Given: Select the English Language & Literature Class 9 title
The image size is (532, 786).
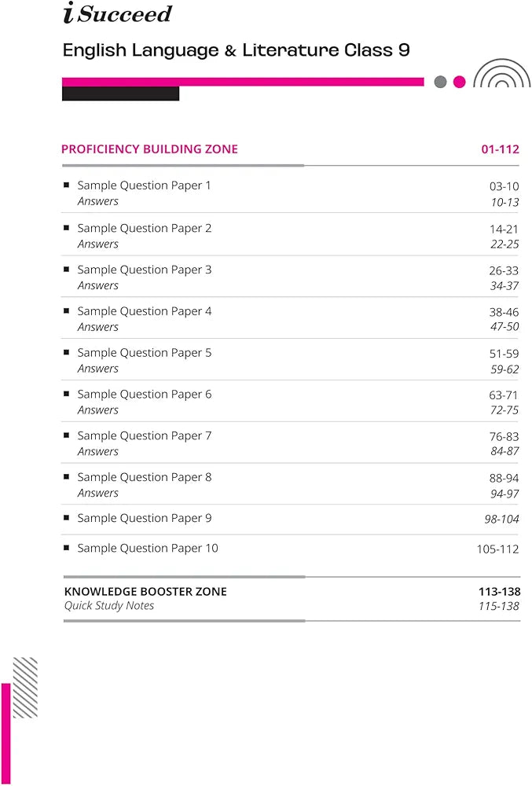Looking at the screenshot, I should click(236, 50).
